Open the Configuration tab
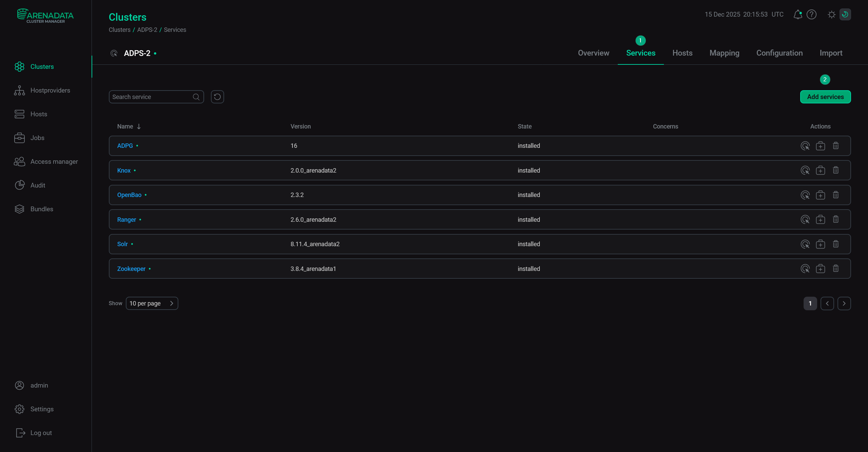868x452 pixels. [x=779, y=53]
